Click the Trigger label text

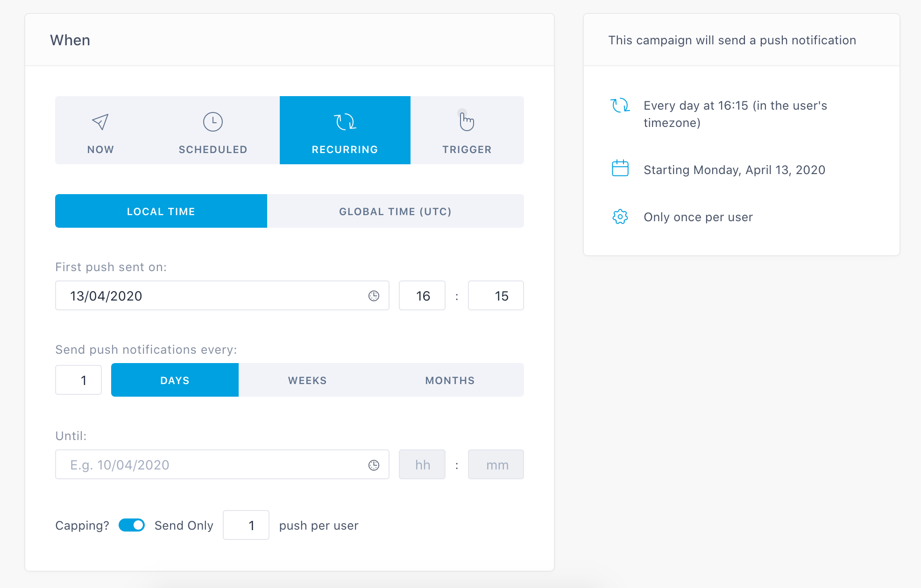coord(467,150)
